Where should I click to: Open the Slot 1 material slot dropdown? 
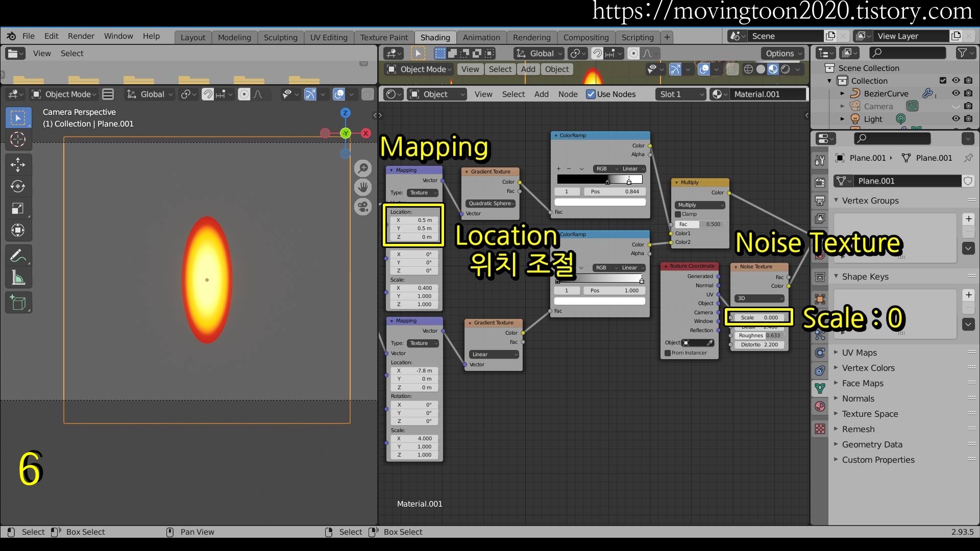point(681,94)
